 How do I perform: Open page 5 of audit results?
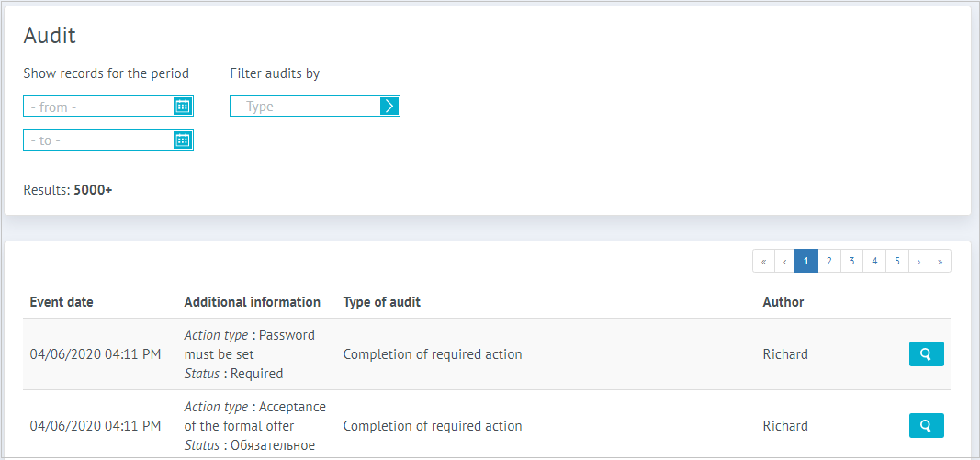[897, 262]
